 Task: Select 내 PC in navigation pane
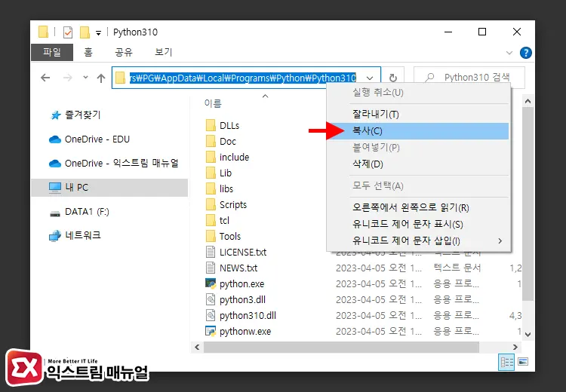click(76, 188)
